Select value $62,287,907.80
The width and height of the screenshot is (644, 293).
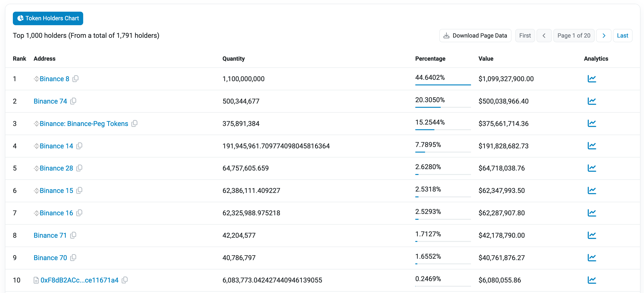(501, 213)
